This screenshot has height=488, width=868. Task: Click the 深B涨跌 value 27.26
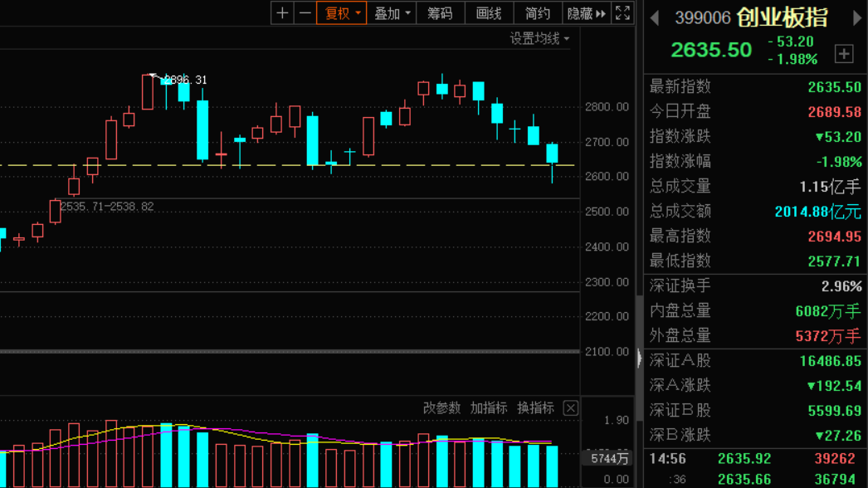[x=838, y=436]
